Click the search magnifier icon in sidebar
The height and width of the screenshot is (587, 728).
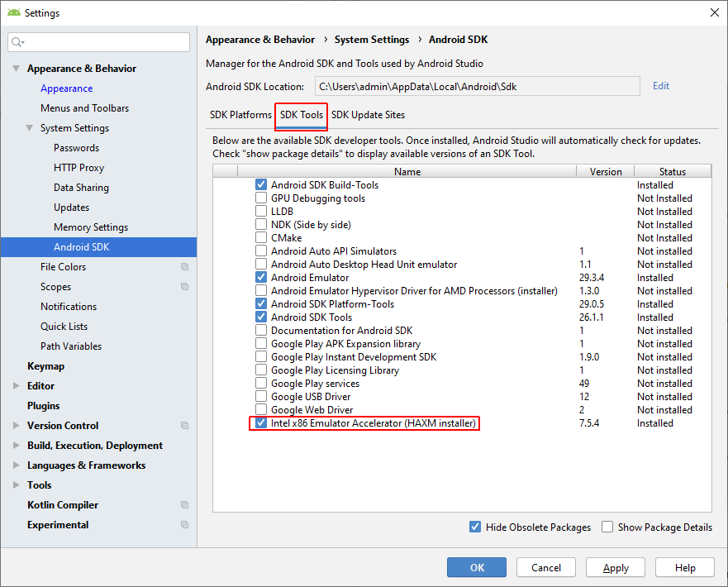(17, 42)
